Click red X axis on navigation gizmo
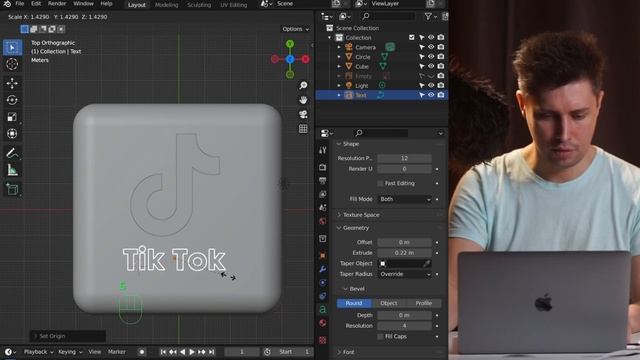This screenshot has height=360, width=640. click(x=305, y=59)
